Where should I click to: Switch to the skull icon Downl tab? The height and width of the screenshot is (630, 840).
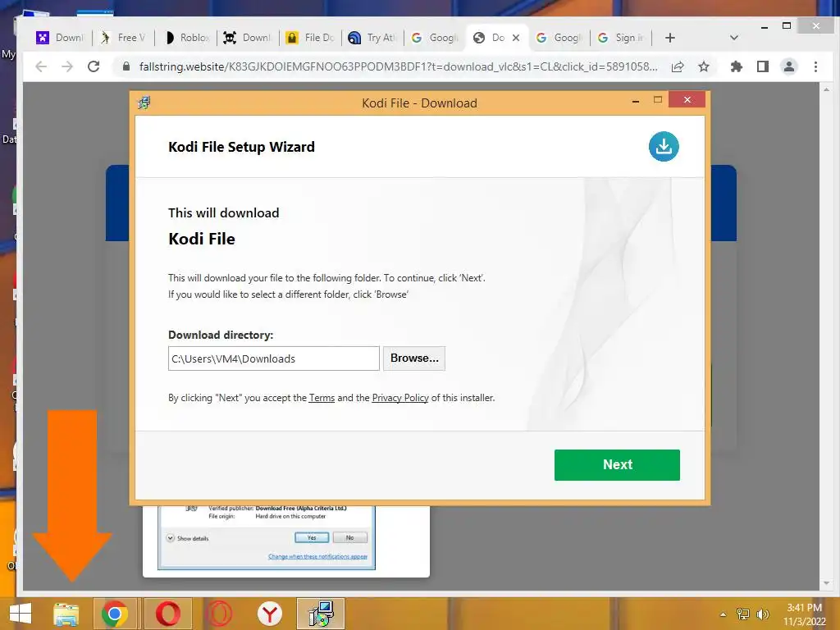[248, 38]
